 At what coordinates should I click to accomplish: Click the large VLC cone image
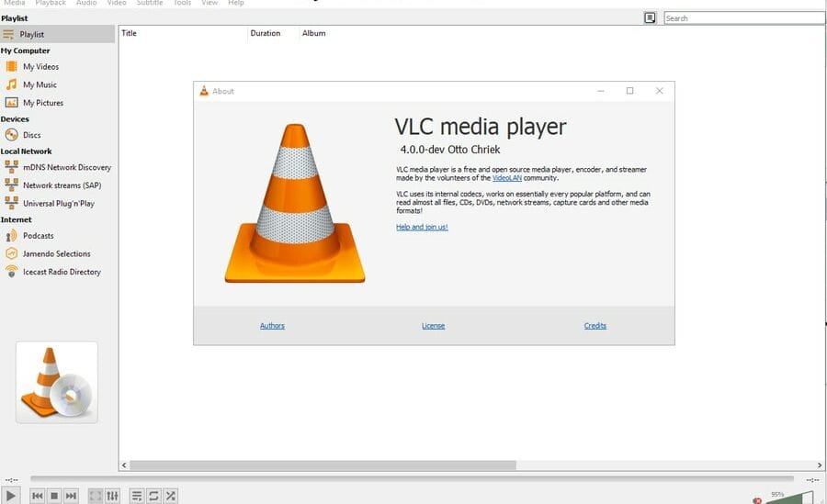pos(295,204)
